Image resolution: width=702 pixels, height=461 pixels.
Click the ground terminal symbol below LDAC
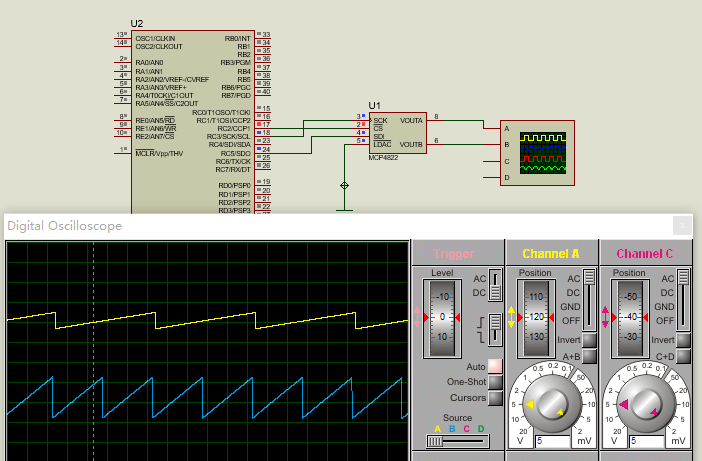pyautogui.click(x=345, y=186)
